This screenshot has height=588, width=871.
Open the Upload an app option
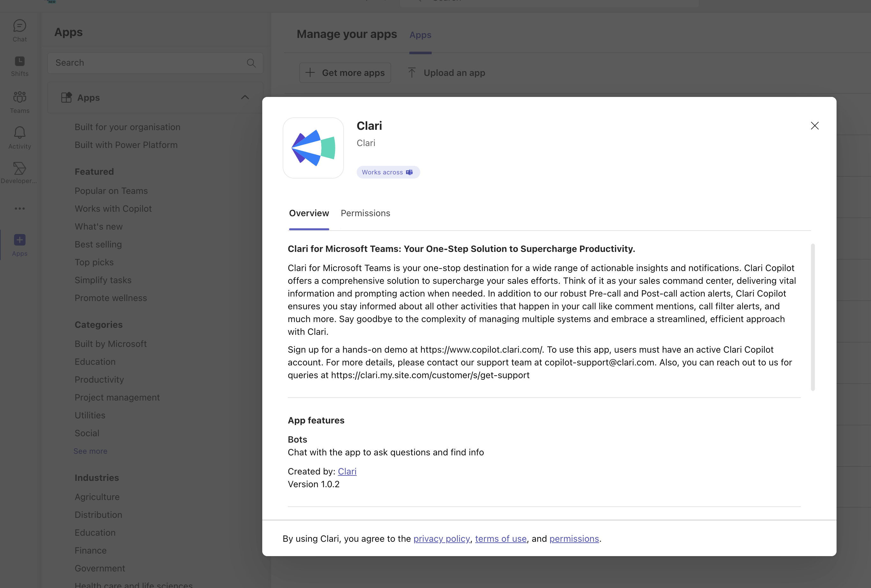click(446, 73)
